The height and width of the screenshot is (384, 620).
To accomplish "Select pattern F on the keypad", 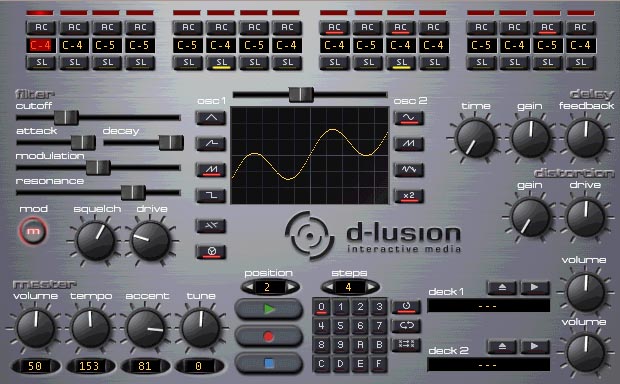I will 379,363.
